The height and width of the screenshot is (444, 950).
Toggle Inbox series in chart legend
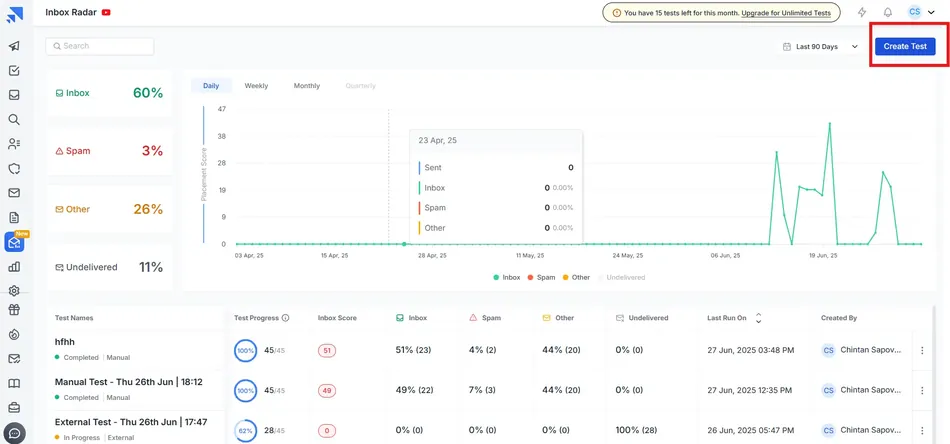tap(507, 277)
